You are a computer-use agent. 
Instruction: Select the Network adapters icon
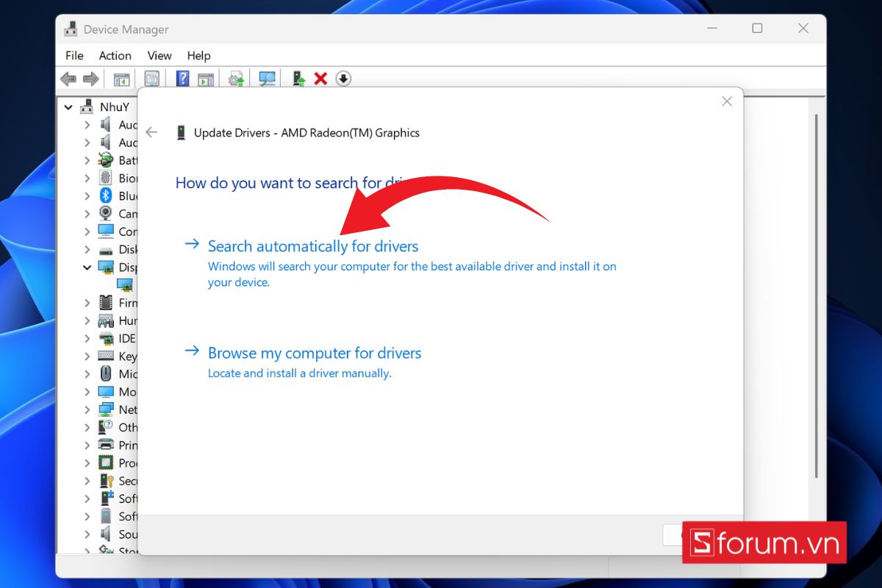click(x=106, y=409)
